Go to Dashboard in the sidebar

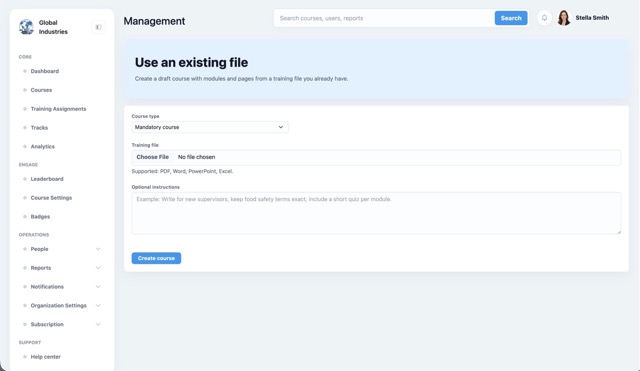coord(45,71)
